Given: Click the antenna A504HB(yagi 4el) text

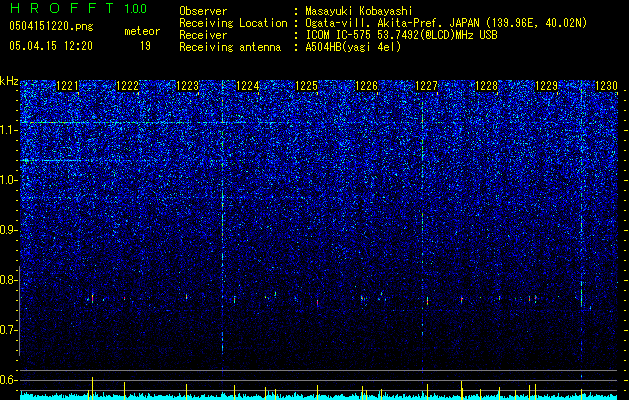Looking at the screenshot, I should [x=353, y=47].
